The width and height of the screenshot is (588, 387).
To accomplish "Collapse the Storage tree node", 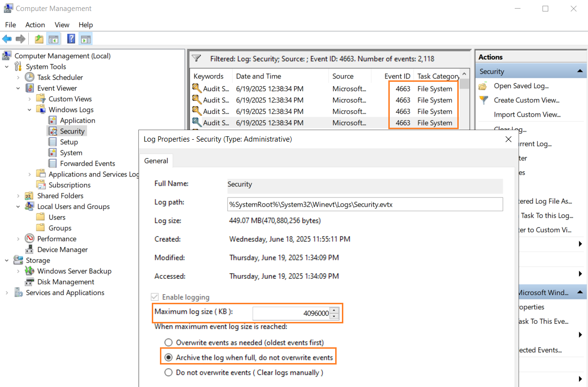I will [x=7, y=260].
